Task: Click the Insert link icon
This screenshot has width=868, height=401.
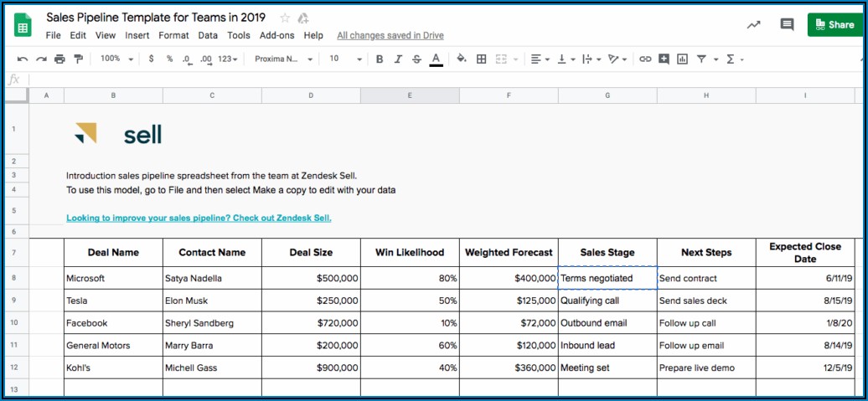Action: 645,59
